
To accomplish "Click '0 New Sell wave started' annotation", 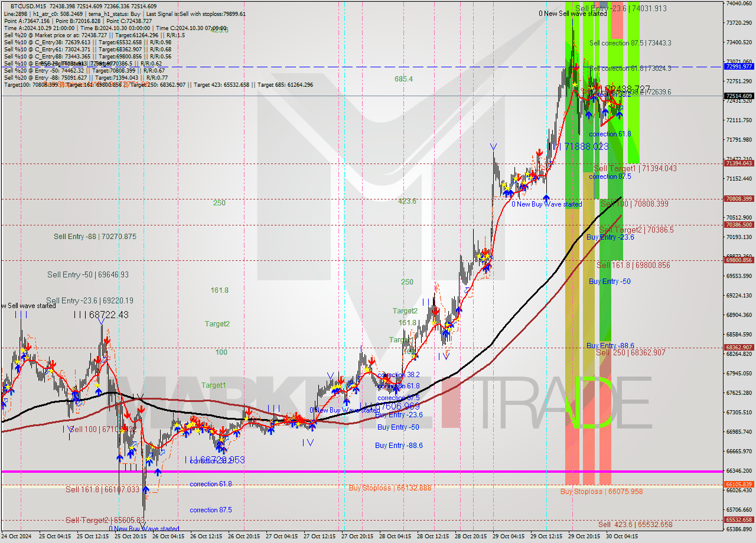I will click(x=572, y=14).
